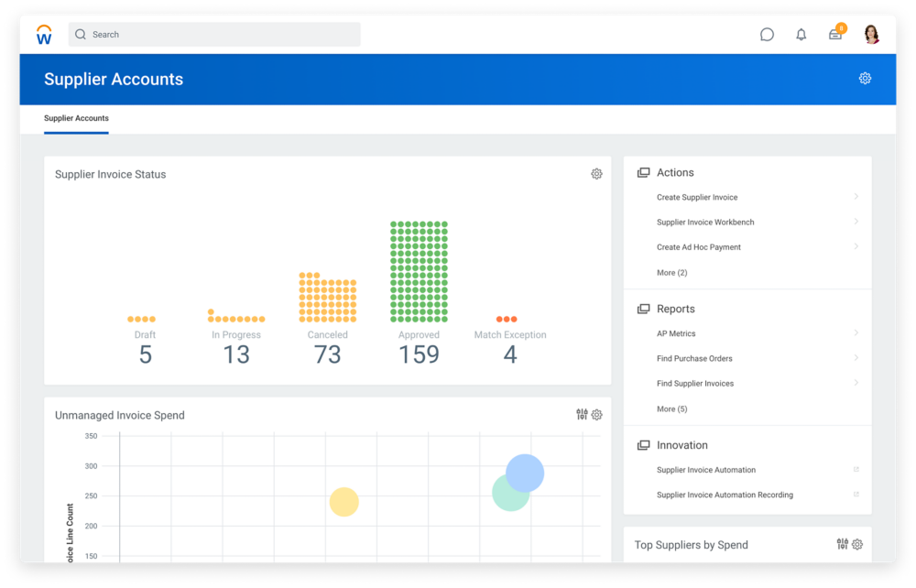This screenshot has width=916, height=588.
Task: Expand the chevron beside Create Ad Hoc Payment
Action: (857, 246)
